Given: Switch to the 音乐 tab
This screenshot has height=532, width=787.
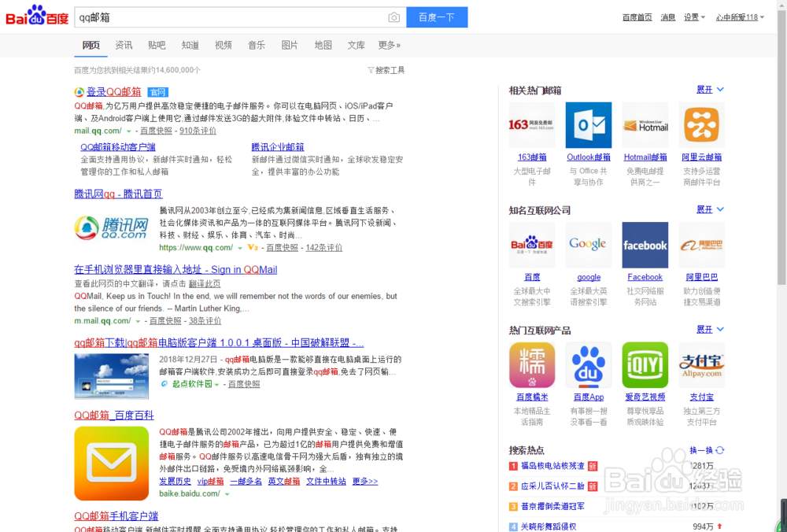Looking at the screenshot, I should click(x=257, y=45).
